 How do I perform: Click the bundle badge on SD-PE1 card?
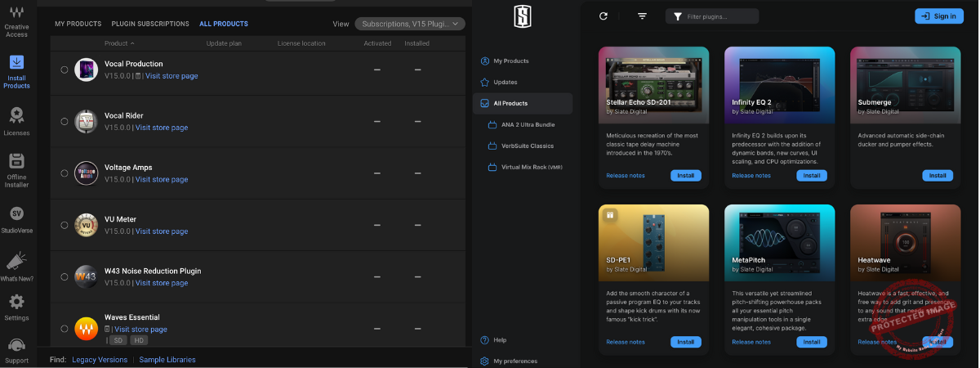point(610,216)
